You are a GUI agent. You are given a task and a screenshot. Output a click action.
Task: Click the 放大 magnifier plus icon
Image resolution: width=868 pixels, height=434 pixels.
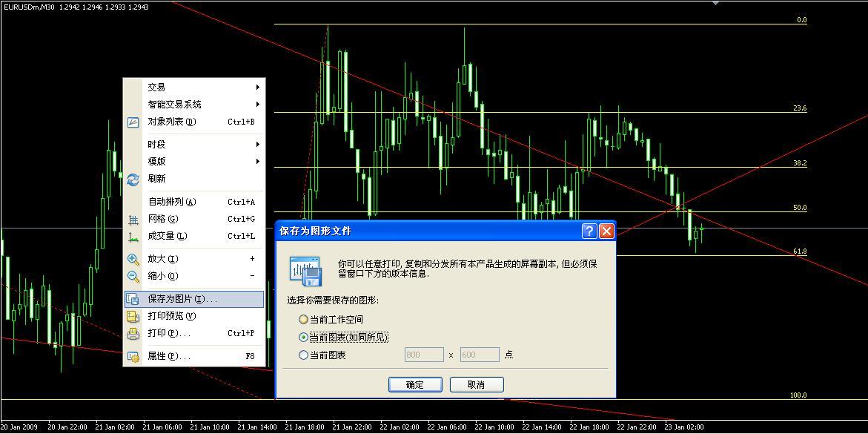click(133, 259)
